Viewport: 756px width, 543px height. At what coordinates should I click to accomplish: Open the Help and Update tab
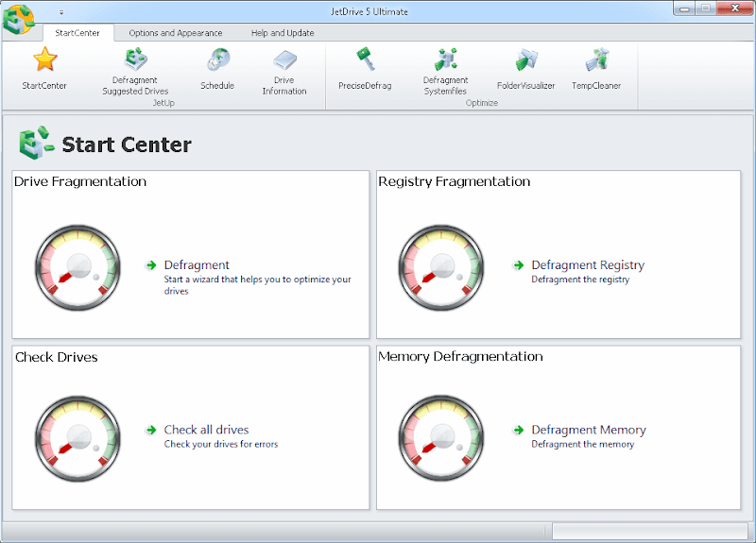283,33
